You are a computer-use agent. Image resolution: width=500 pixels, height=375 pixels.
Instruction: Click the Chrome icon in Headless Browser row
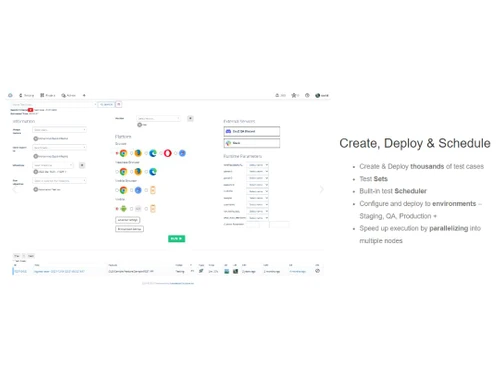[x=123, y=172]
